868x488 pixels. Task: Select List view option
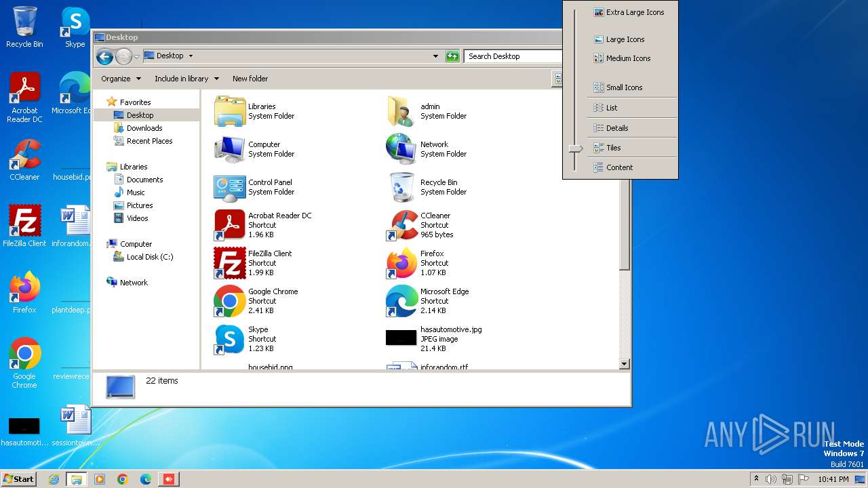click(632, 108)
